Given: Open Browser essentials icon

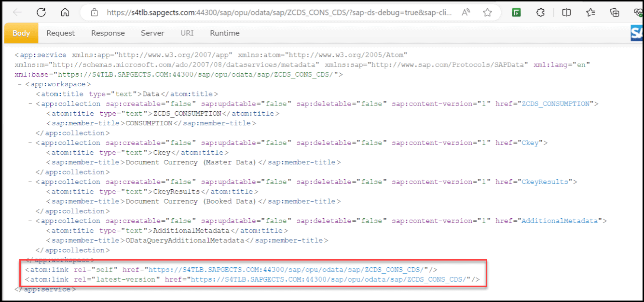Looking at the screenshot, I should [637, 13].
